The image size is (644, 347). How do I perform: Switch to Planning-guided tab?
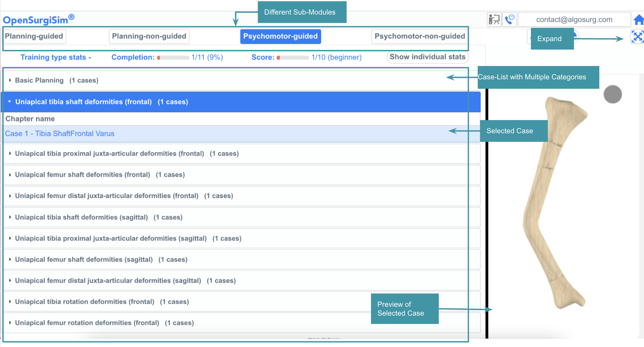34,36
